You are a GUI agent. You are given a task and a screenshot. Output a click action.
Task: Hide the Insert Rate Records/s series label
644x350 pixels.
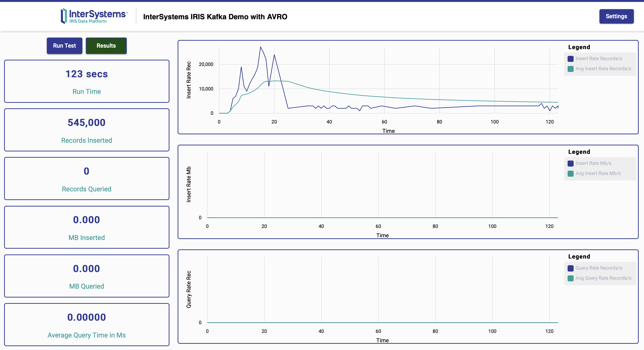tap(598, 59)
